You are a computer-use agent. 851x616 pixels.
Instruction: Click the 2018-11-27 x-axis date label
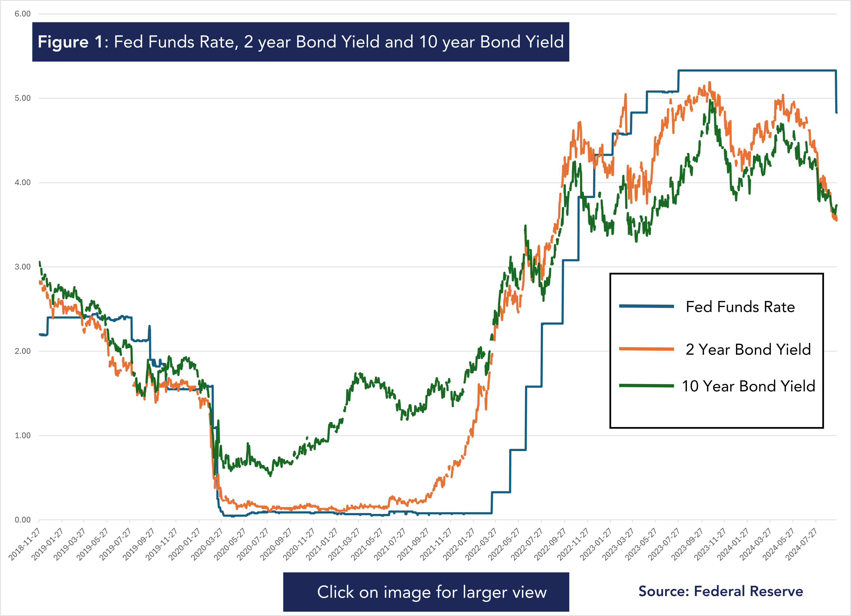pyautogui.click(x=24, y=544)
